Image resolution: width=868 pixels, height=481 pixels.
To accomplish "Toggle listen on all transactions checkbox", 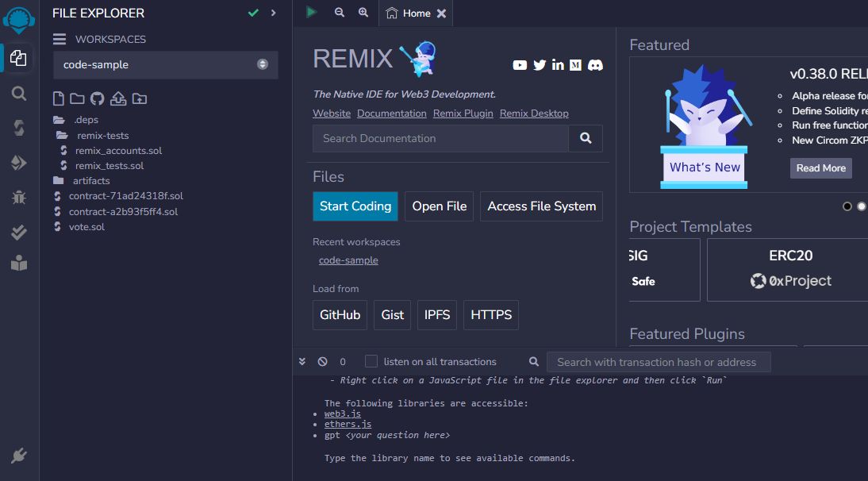I will click(x=371, y=361).
